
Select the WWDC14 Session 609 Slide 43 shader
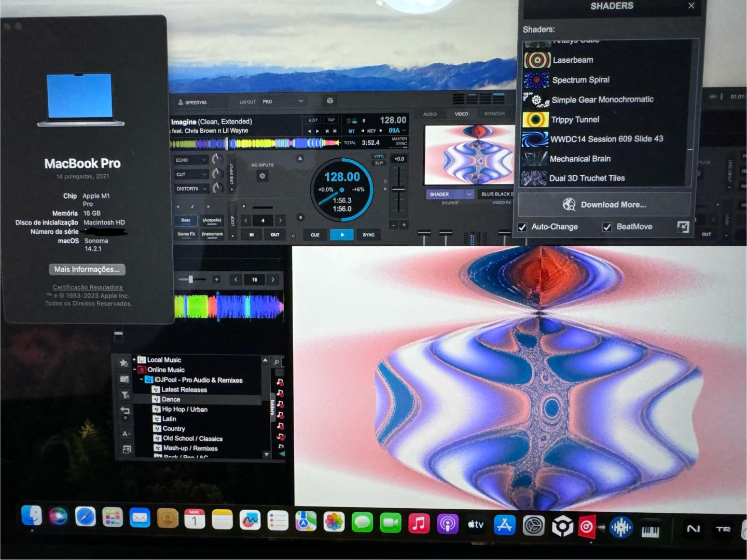click(607, 139)
